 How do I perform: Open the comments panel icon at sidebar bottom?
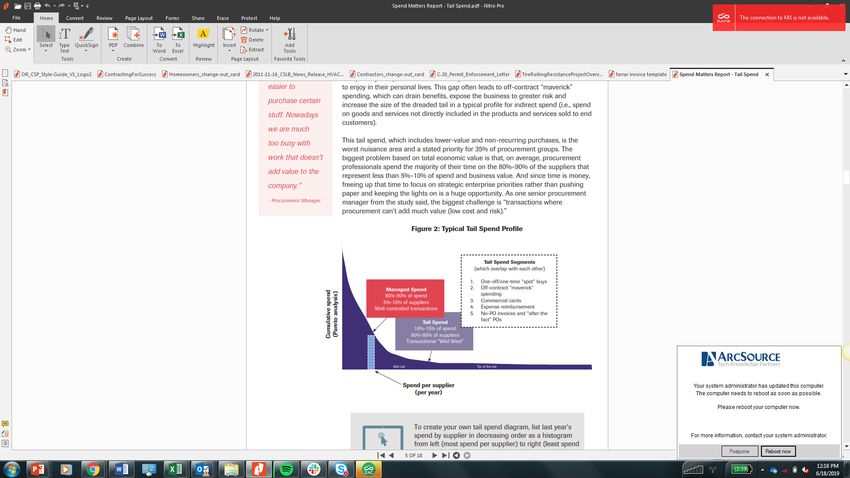point(5,424)
